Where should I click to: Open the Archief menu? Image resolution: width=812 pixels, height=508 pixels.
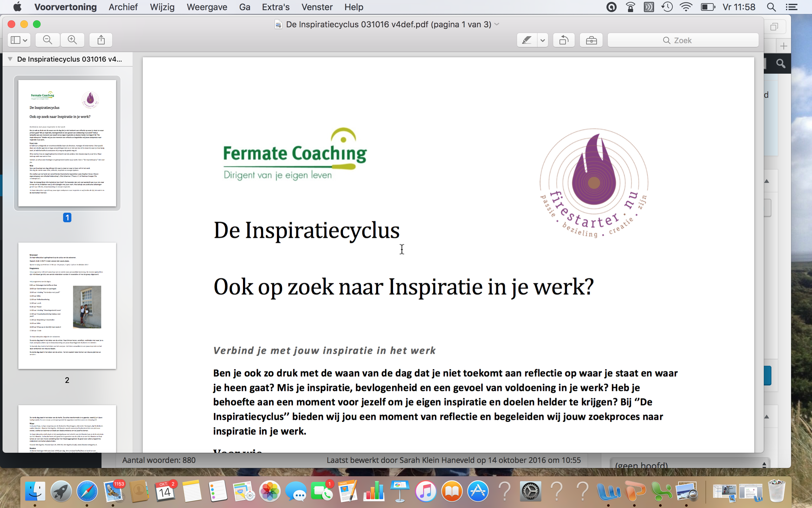coord(123,7)
